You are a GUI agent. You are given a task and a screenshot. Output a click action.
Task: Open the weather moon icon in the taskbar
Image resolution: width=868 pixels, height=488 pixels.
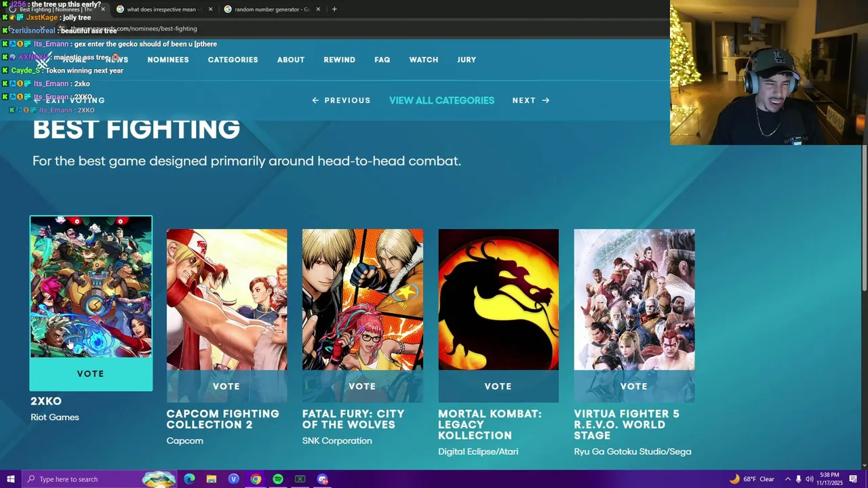click(x=734, y=479)
